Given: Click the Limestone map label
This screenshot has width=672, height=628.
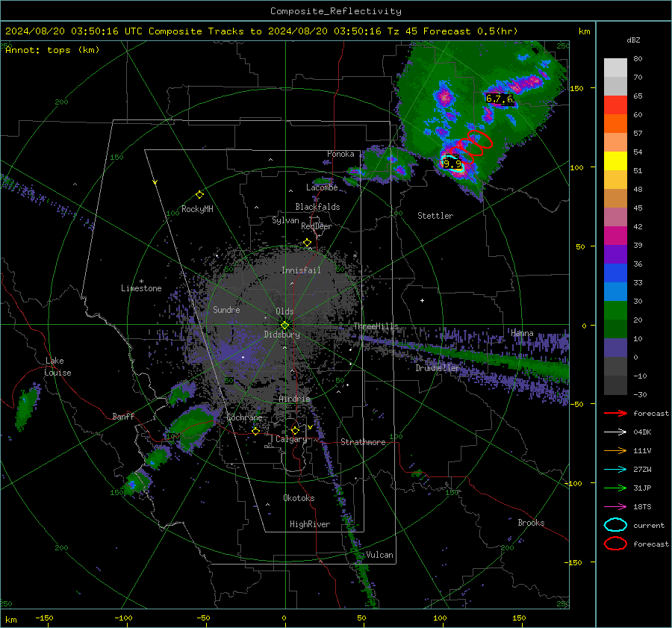Looking at the screenshot, I should [x=141, y=288].
